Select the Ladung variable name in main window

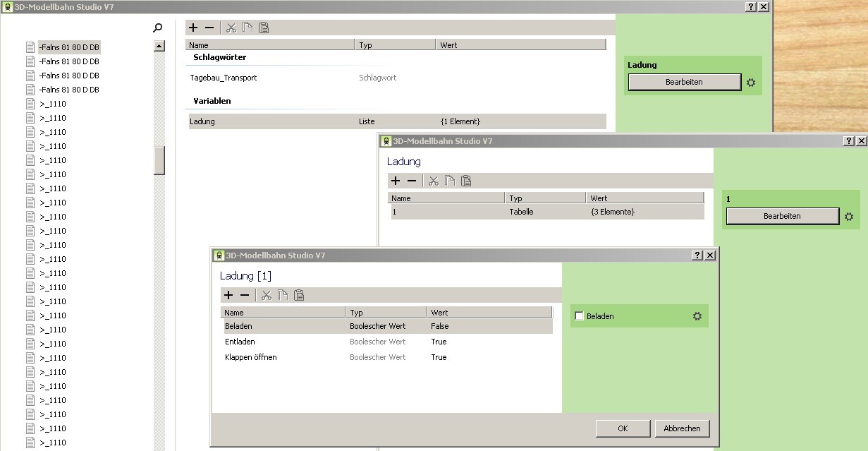click(202, 121)
